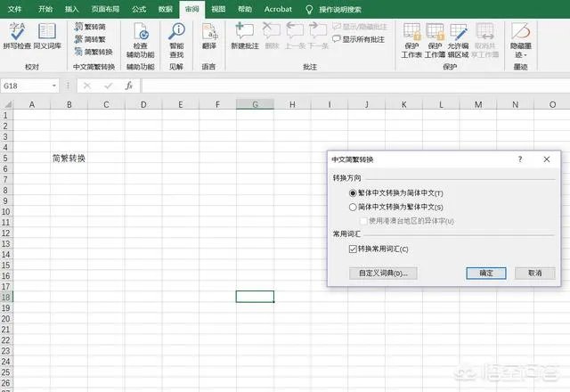Open the 隐藏墨迹 hide ink dropdown
This screenshot has height=392, width=570.
tap(520, 40)
